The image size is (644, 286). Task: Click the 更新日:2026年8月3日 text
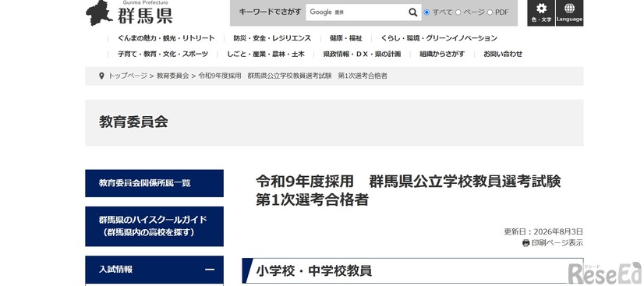[543, 231]
